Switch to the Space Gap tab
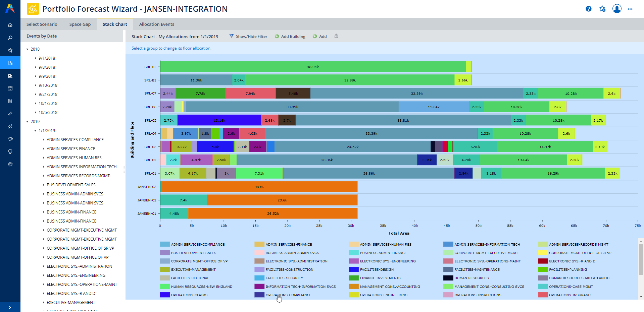Screen dimensions: 644x312 pos(80,24)
